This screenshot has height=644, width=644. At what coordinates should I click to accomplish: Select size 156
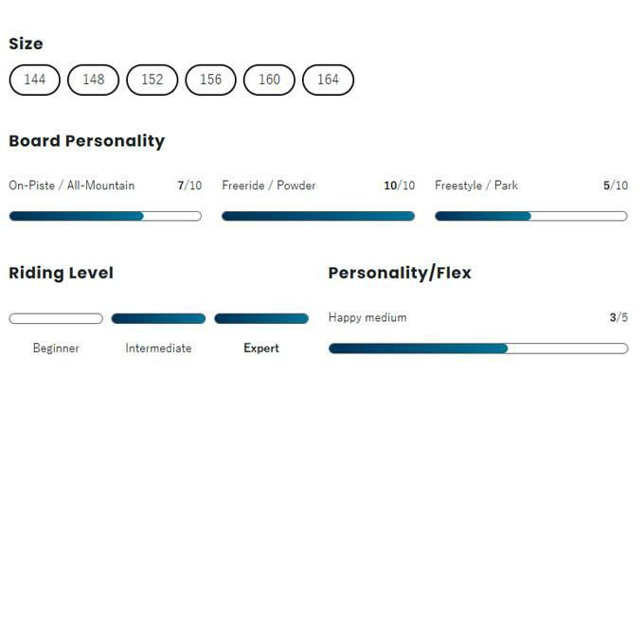[x=211, y=80]
